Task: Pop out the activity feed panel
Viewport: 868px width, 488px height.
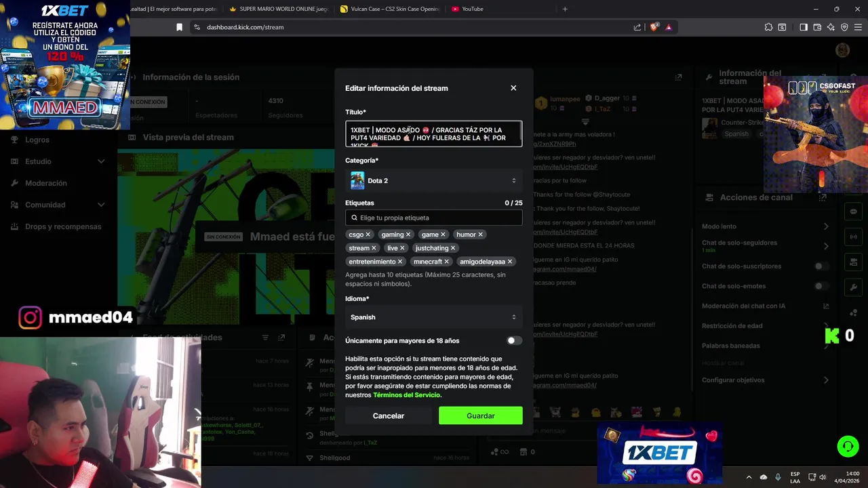Action: [281, 338]
